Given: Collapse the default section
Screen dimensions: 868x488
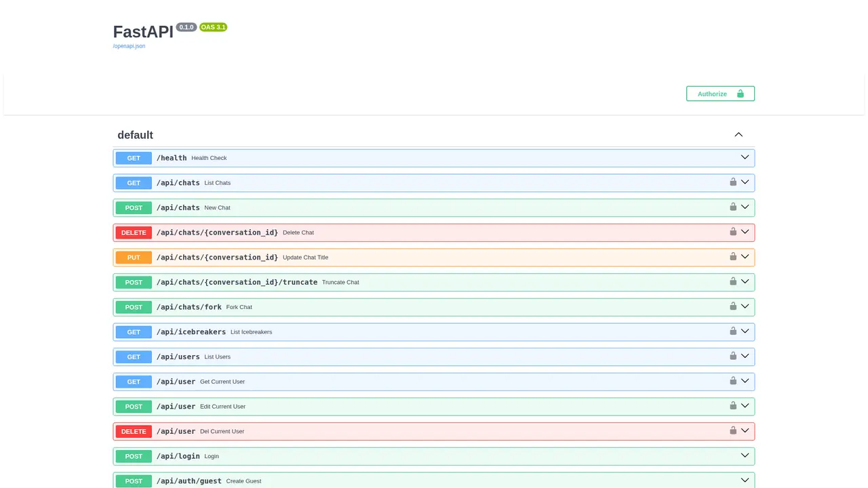Looking at the screenshot, I should coord(738,135).
